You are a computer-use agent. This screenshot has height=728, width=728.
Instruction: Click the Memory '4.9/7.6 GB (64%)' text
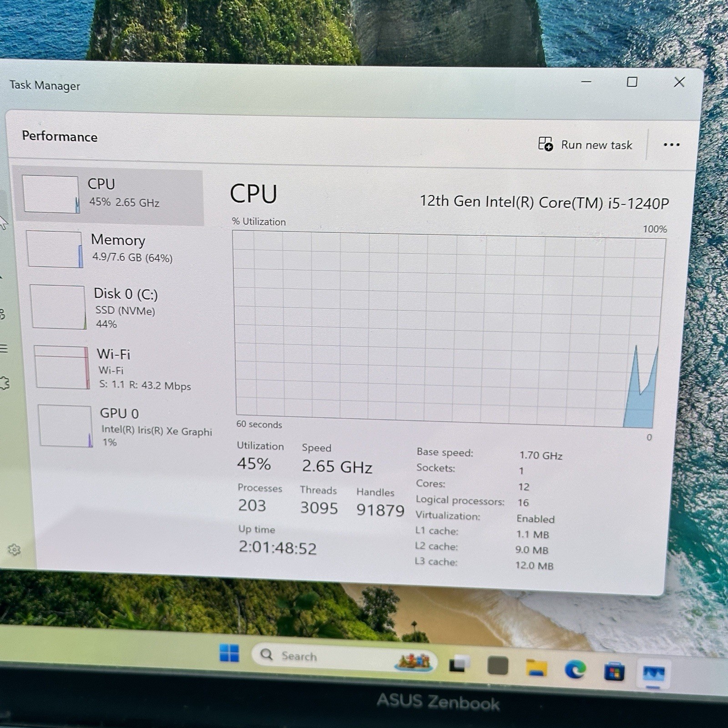132,258
